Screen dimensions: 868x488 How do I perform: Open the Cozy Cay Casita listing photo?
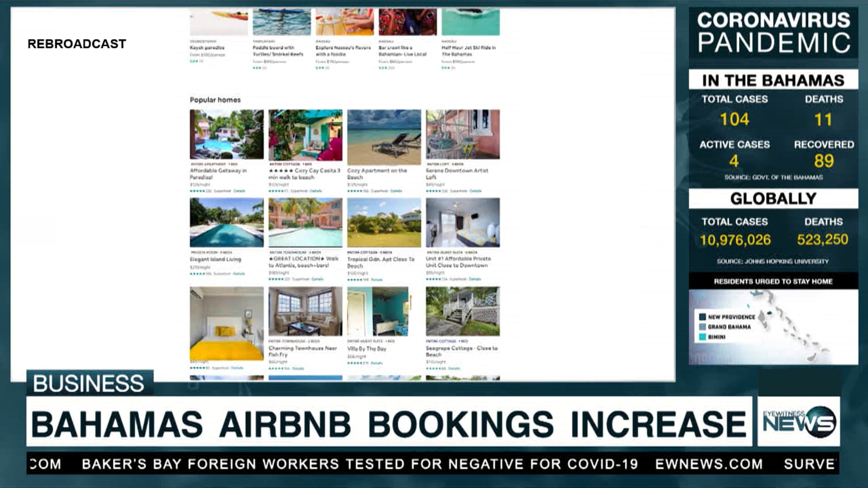coord(305,134)
